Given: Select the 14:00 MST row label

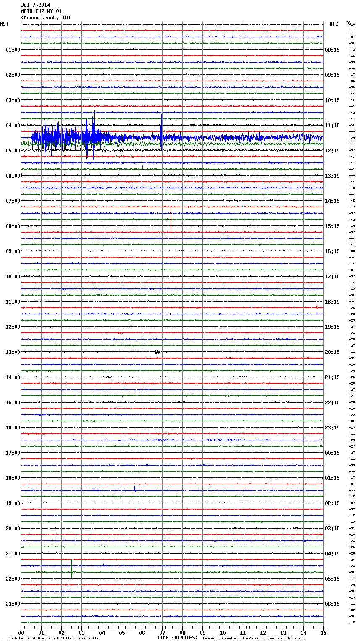Looking at the screenshot, I should click(13, 377).
